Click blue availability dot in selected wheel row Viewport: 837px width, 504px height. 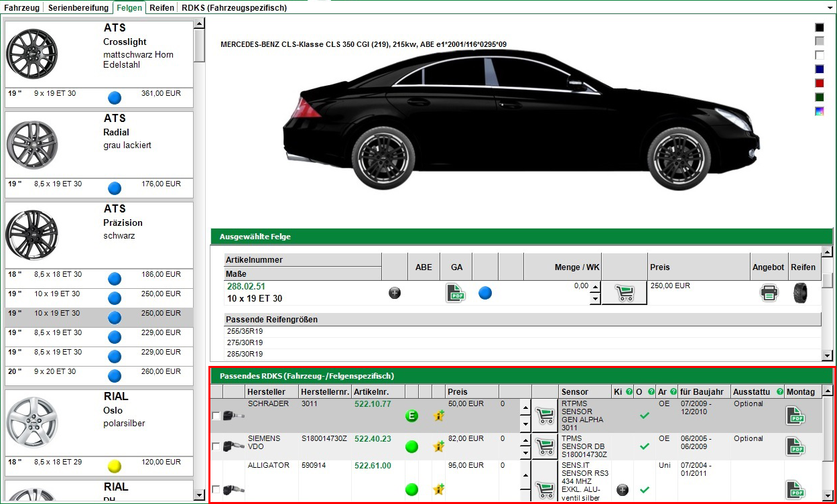click(x=485, y=293)
